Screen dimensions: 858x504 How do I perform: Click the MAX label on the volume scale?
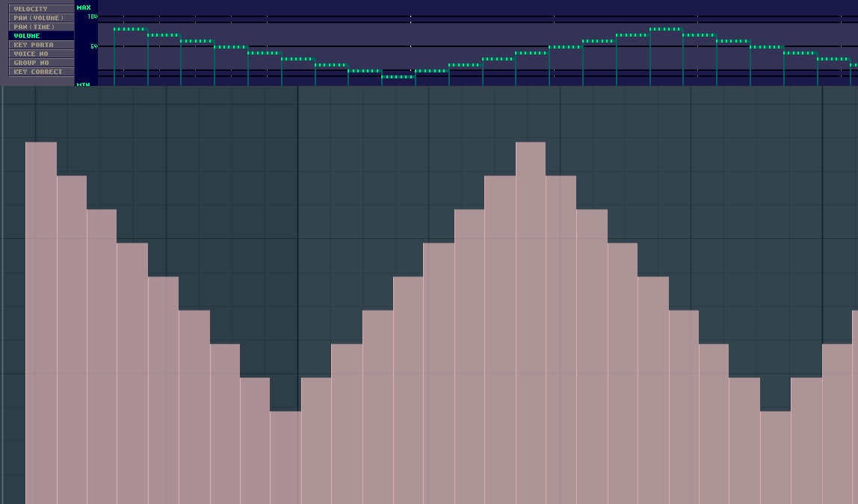[84, 7]
